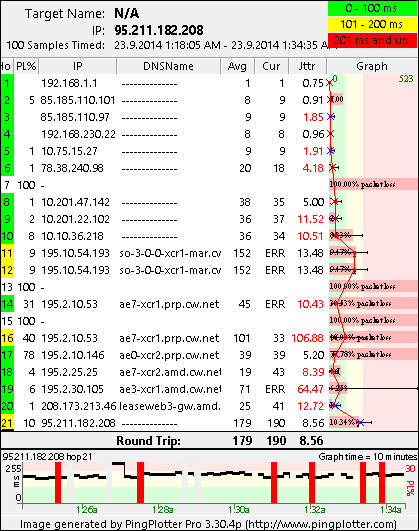419x531 pixels.
Task: Click the ae7-xcr1.prp.cw.net DNS name on hop 14
Action: point(169,304)
